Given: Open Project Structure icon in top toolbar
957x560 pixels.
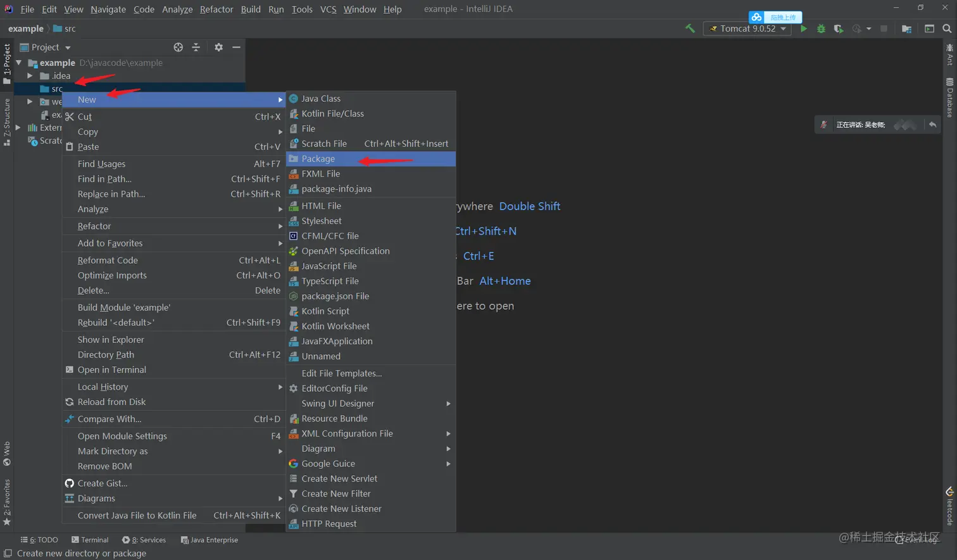Looking at the screenshot, I should (906, 28).
